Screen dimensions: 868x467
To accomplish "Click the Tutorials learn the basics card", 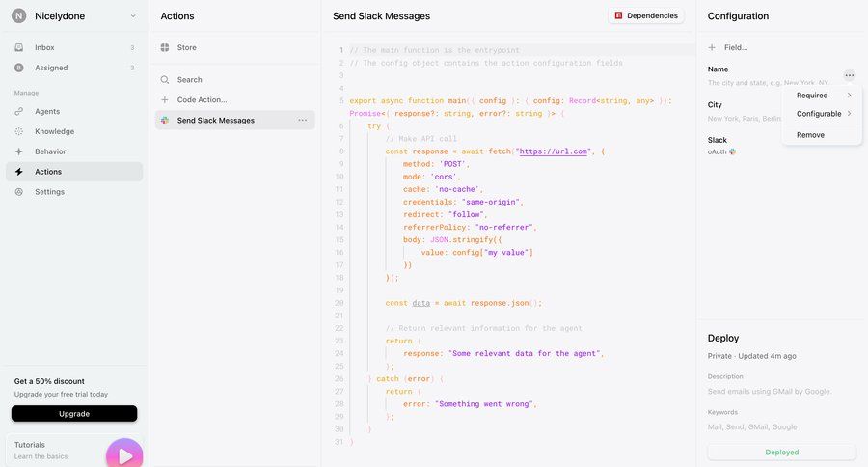I will click(74, 451).
